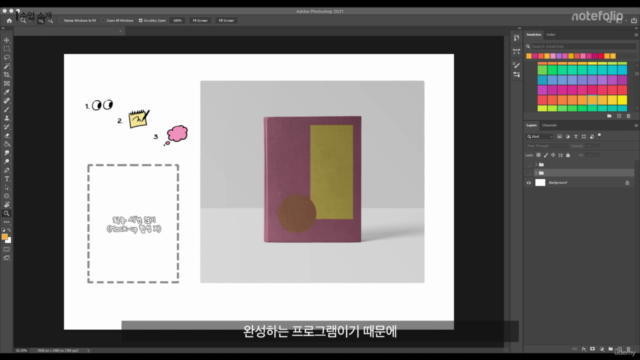Screen dimensions: 640x360
Task: Click the 100% zoom button
Action: pos(177,20)
